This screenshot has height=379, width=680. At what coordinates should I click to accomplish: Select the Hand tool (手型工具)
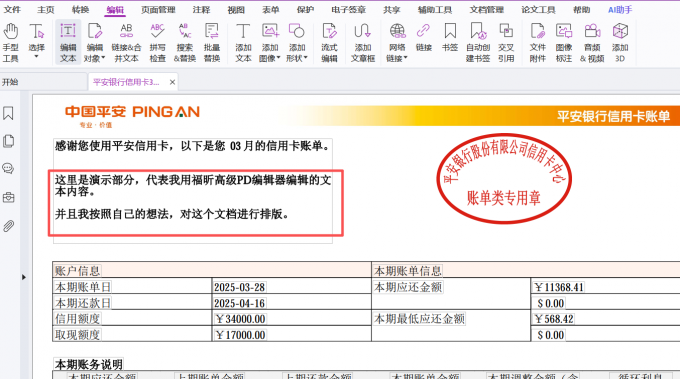pyautogui.click(x=10, y=42)
